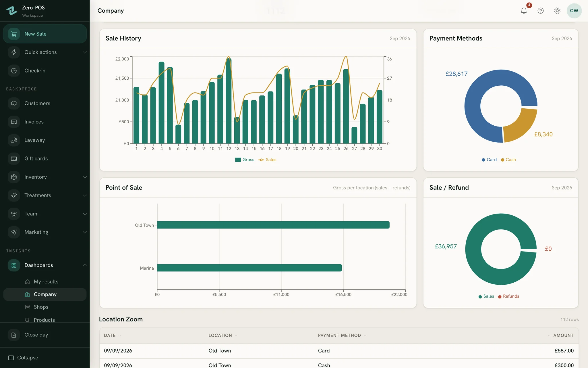Open the Shops dashboard
The width and height of the screenshot is (588, 368).
[45, 307]
